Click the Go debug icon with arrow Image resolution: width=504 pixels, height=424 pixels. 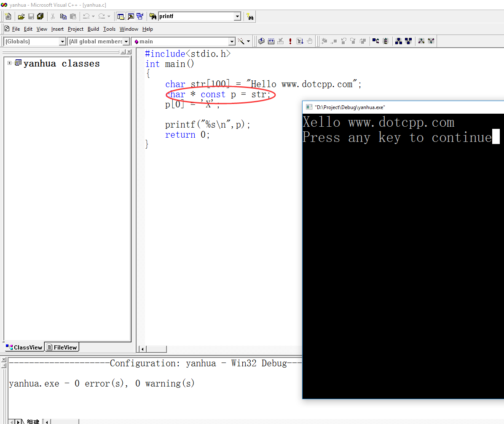click(x=300, y=41)
